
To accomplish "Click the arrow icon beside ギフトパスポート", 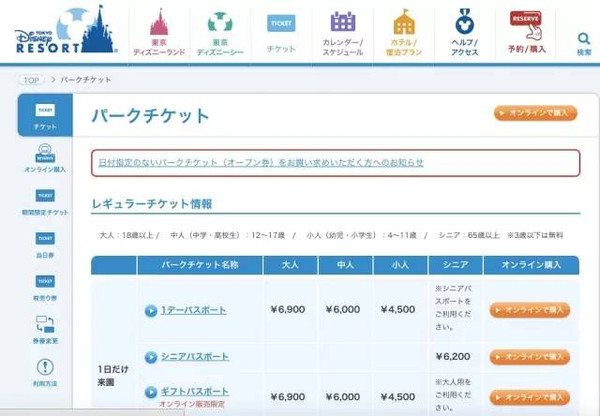I will (151, 392).
